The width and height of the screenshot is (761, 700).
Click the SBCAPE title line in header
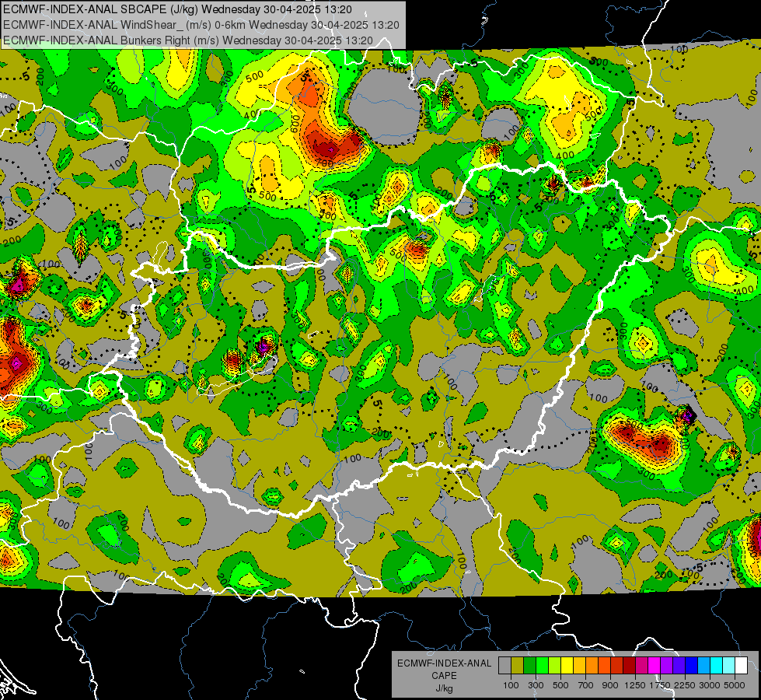tap(177, 9)
